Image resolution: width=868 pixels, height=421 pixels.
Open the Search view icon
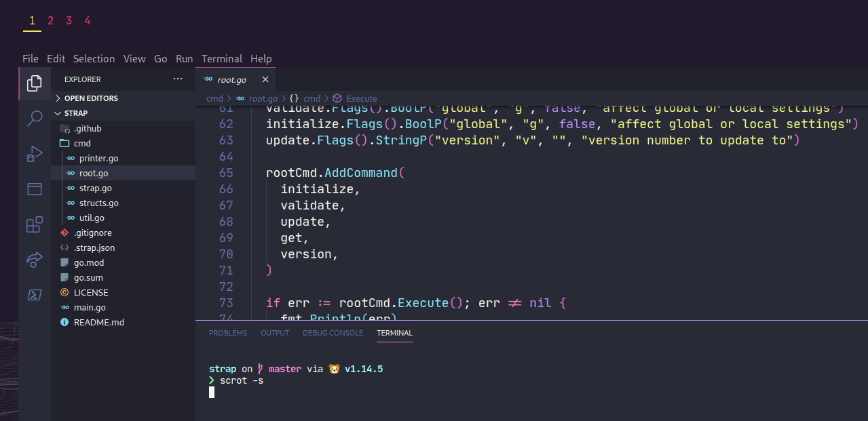(x=34, y=119)
